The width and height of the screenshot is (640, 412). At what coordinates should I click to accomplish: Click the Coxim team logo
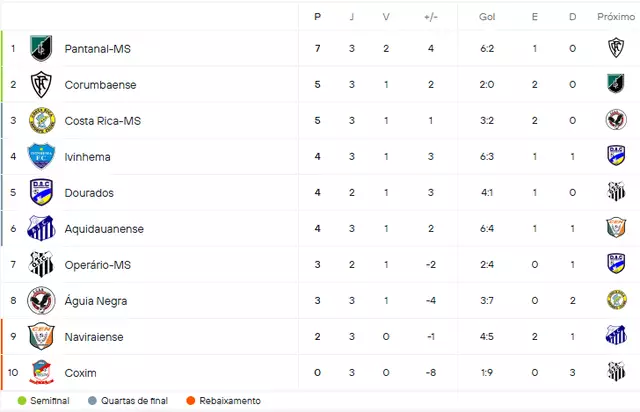pos(41,372)
